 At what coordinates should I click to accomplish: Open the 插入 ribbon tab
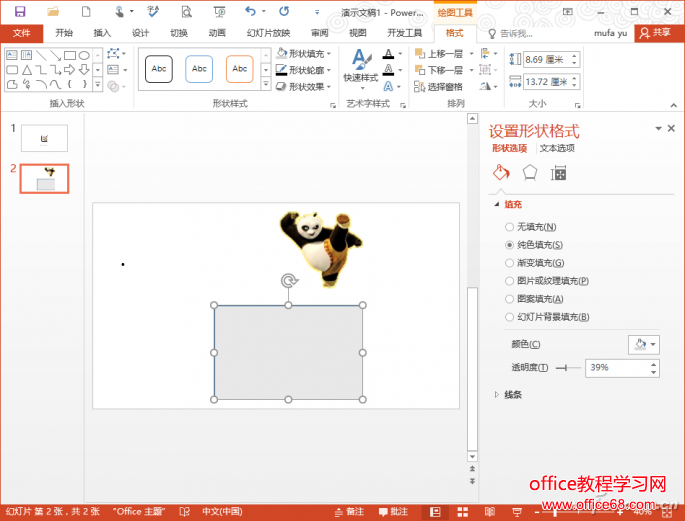pos(102,33)
